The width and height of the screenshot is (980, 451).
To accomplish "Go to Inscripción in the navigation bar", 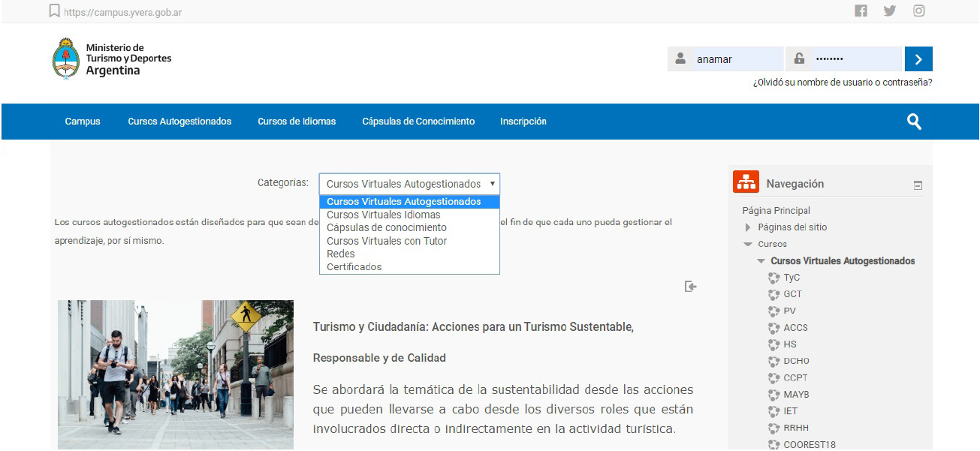I will point(523,122).
